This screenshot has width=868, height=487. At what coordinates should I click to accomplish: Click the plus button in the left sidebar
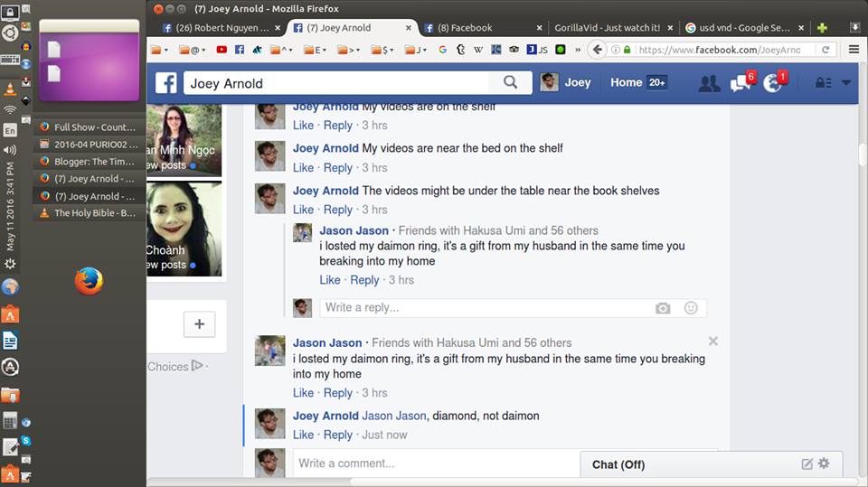pyautogui.click(x=199, y=324)
